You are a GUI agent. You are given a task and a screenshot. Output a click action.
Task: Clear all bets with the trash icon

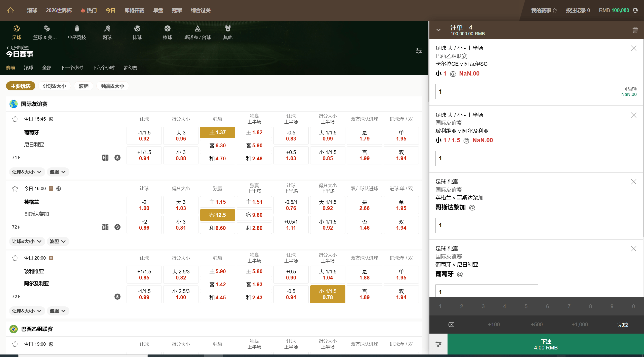coord(635,30)
